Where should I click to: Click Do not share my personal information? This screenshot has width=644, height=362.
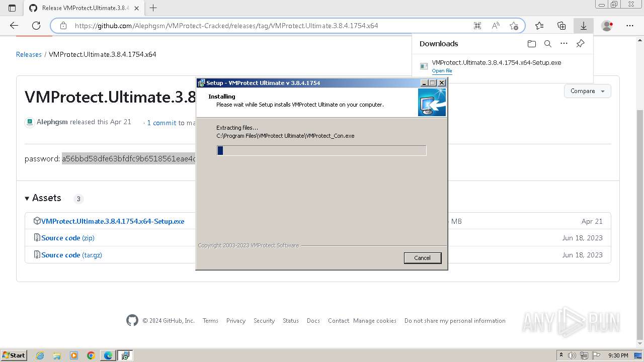455,321
